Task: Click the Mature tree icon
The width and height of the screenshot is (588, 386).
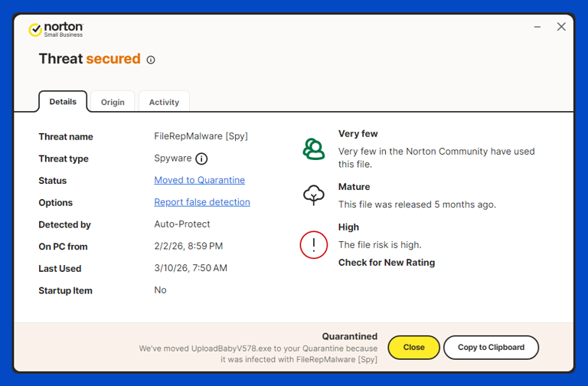Action: (x=313, y=195)
